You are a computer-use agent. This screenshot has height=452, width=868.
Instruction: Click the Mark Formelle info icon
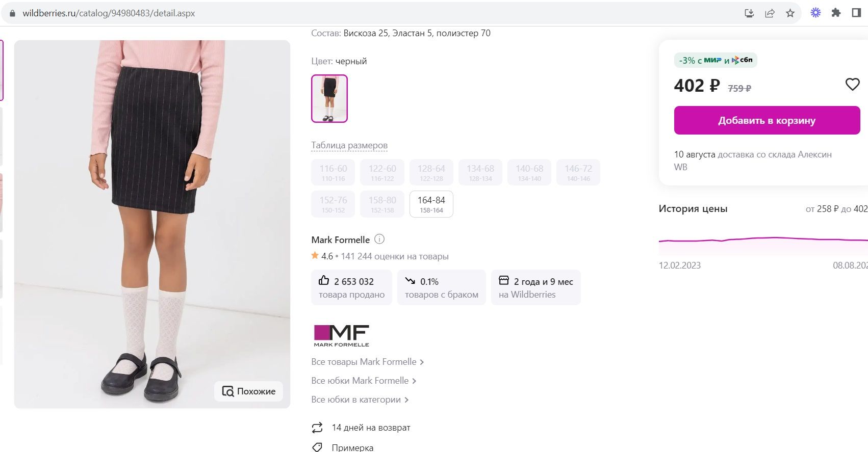point(379,239)
